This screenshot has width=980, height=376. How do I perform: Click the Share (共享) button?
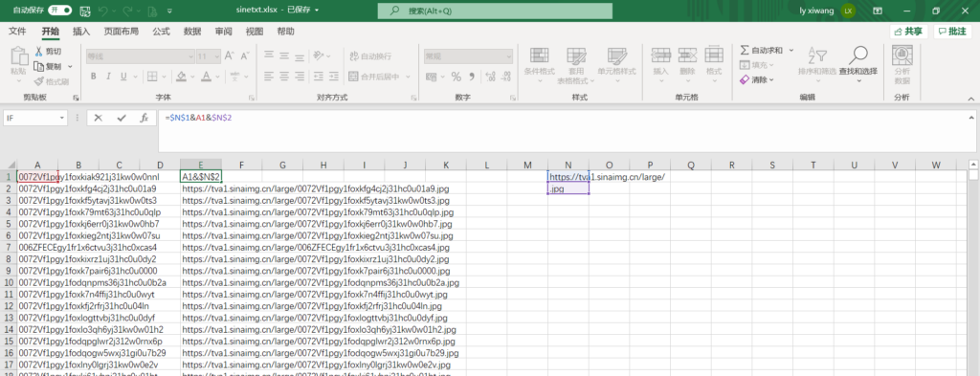(909, 32)
